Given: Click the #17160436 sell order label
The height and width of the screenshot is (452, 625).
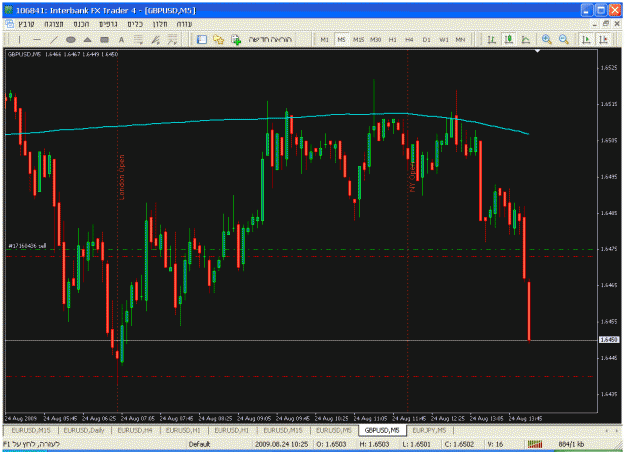Looking at the screenshot, I should pyautogui.click(x=28, y=246).
